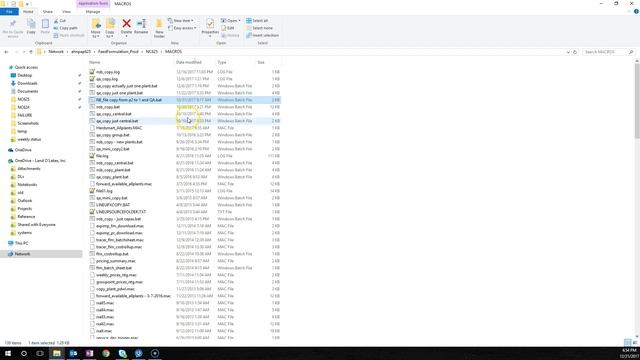640x360 pixels.
Task: Open the Notebooks folder in navigation pane
Action: (27, 184)
